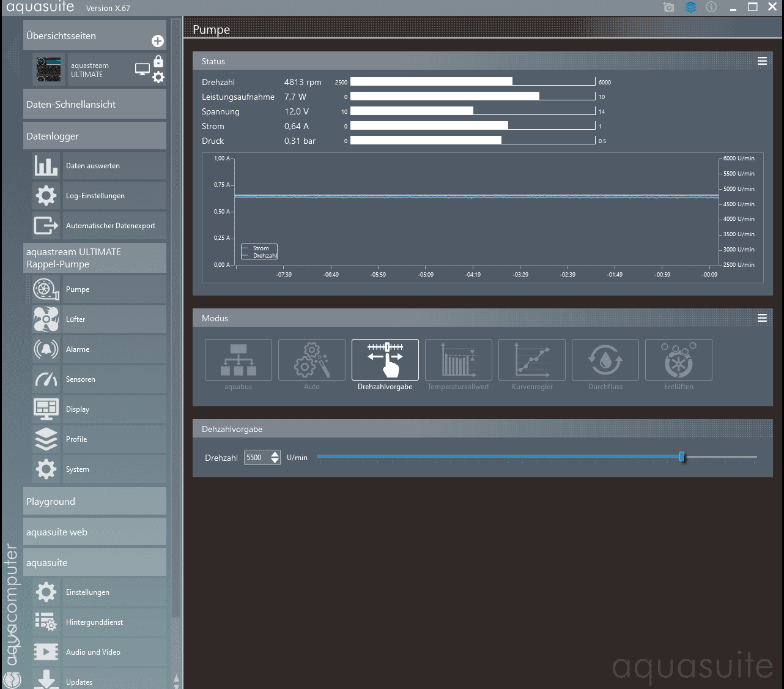This screenshot has height=689, width=784.
Task: Click the sidebar vertical scrollbar
Action: coord(176,318)
